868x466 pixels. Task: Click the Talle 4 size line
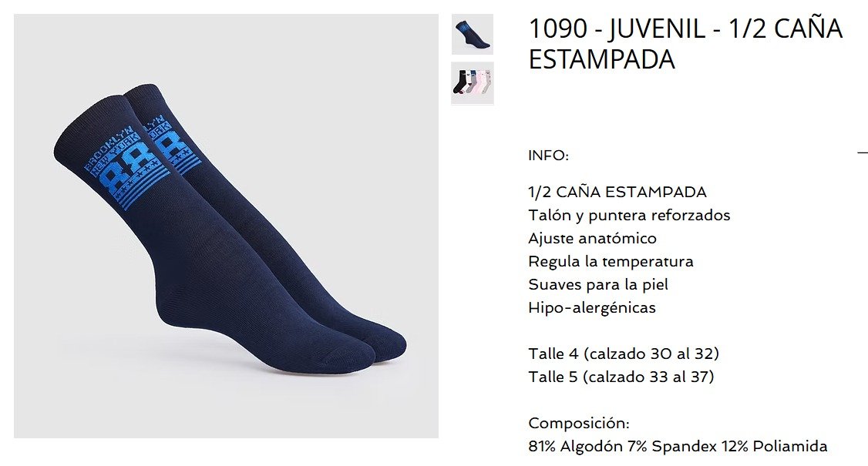tap(624, 354)
